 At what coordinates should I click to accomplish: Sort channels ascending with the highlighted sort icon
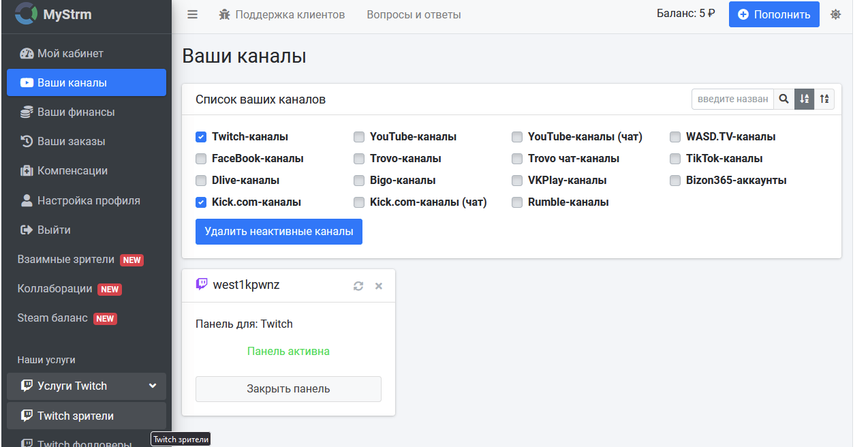[805, 99]
